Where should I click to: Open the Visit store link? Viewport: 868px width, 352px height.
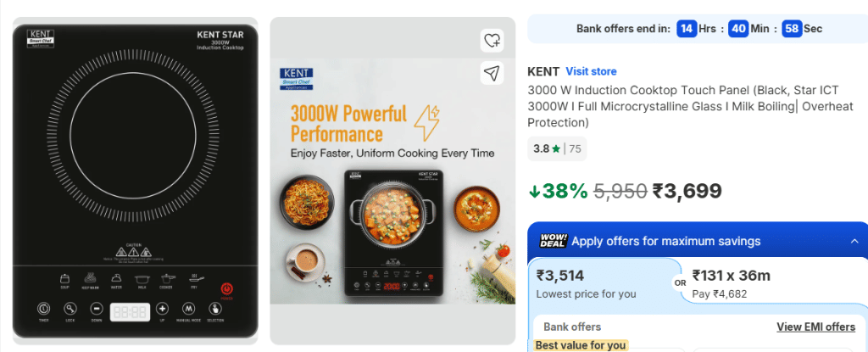[591, 71]
